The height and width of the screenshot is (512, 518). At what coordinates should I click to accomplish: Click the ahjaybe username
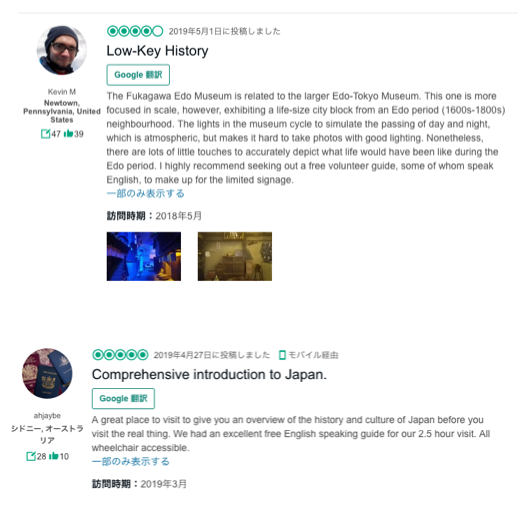pos(47,416)
